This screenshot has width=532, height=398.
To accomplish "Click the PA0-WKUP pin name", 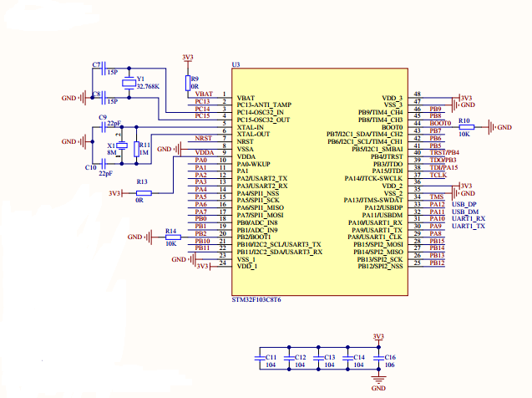I will click(x=253, y=164).
